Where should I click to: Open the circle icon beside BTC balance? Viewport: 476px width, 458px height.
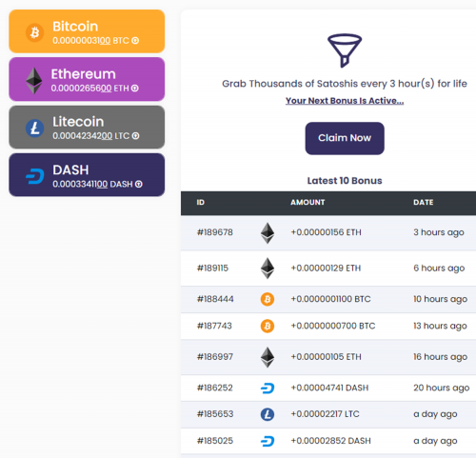coord(135,41)
